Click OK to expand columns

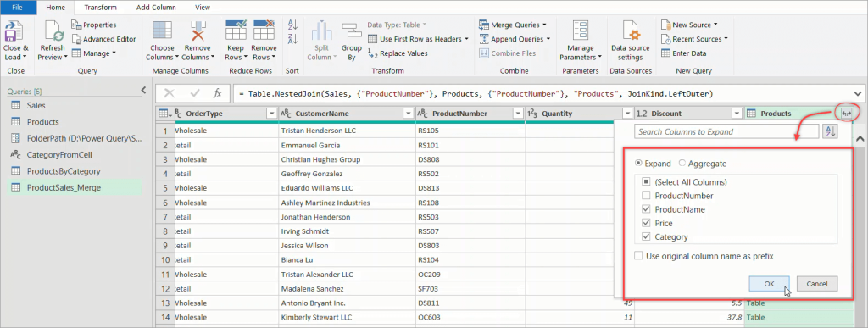769,284
